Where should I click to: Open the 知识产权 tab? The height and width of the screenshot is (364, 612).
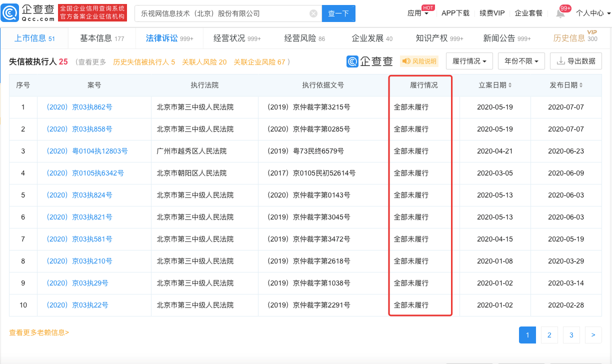(x=439, y=38)
